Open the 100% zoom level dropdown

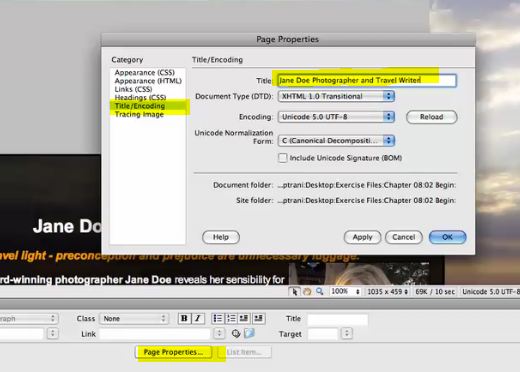346,292
